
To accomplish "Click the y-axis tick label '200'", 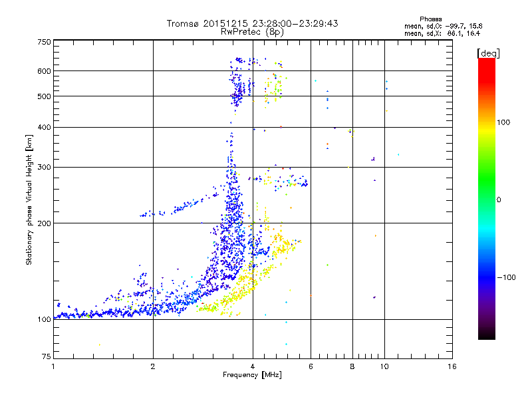I will [x=44, y=223].
